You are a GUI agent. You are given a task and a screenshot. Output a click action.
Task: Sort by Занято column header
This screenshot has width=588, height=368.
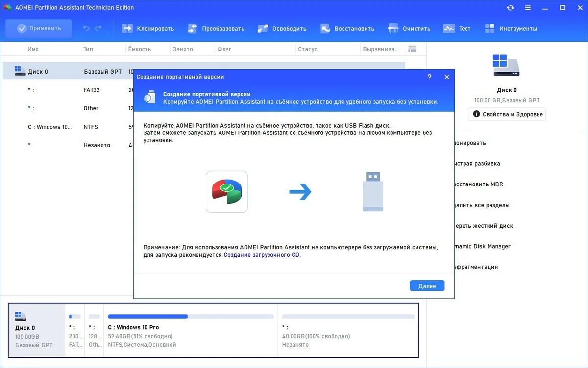point(183,49)
